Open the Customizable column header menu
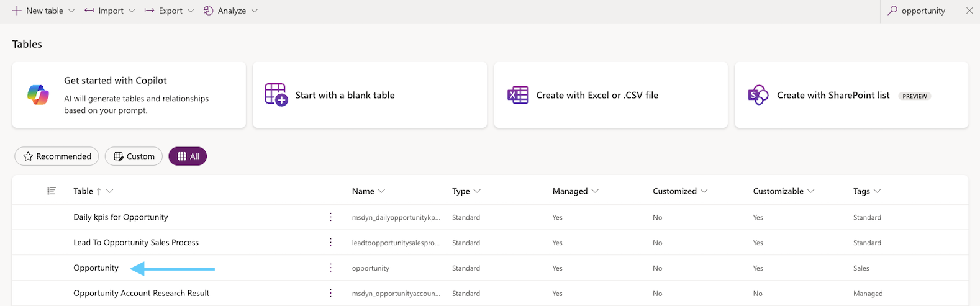Image resolution: width=980 pixels, height=306 pixels. [784, 191]
